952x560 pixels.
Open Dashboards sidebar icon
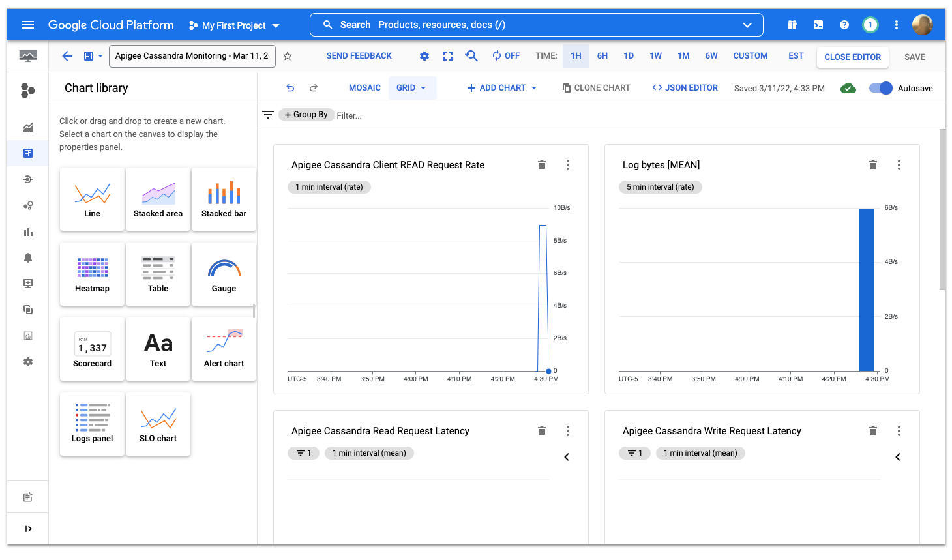click(28, 153)
